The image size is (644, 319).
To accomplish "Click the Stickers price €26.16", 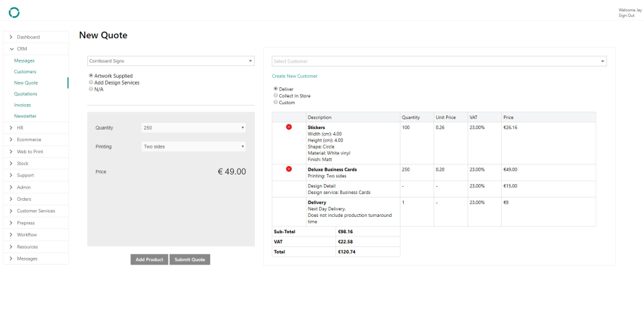I will click(x=510, y=128).
